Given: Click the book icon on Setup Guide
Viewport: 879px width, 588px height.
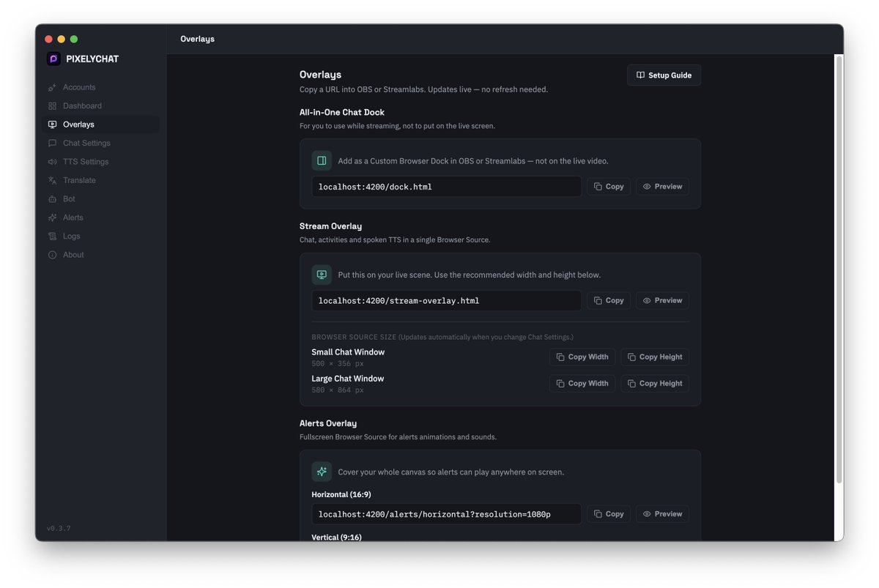Looking at the screenshot, I should click(x=640, y=75).
